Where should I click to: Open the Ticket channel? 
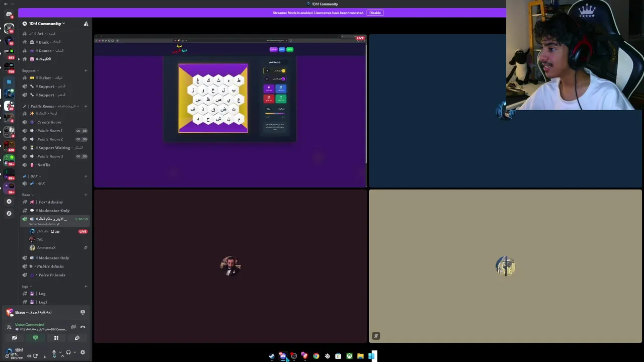coord(55,78)
